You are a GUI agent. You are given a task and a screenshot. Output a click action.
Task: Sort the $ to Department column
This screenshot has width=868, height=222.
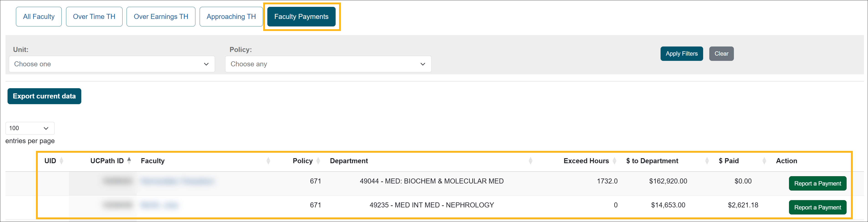[x=707, y=161]
